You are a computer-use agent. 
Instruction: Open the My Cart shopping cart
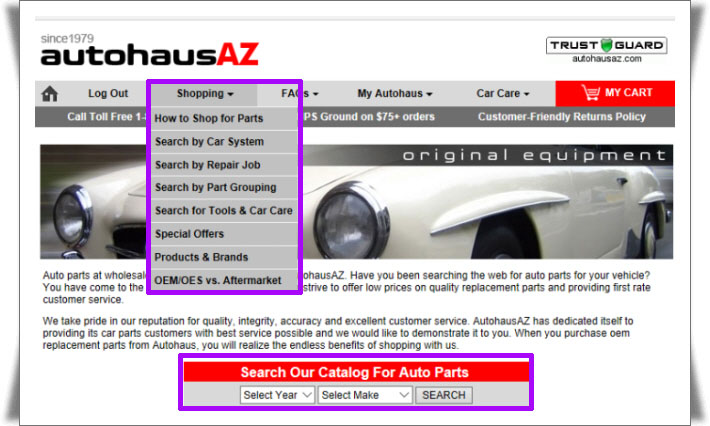pyautogui.click(x=615, y=93)
